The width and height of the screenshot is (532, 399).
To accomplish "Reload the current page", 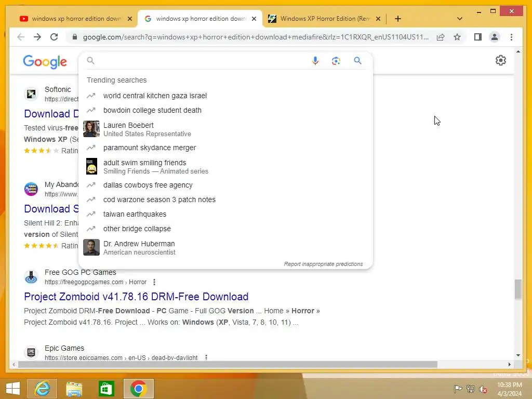I will click(x=54, y=37).
